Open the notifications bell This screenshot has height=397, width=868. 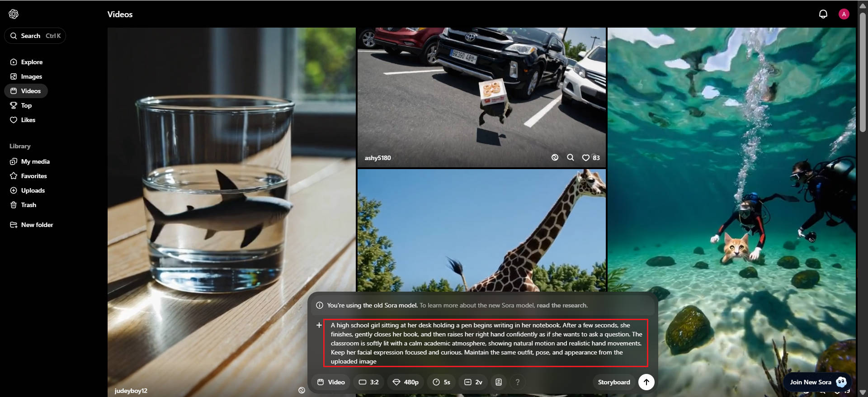click(823, 14)
